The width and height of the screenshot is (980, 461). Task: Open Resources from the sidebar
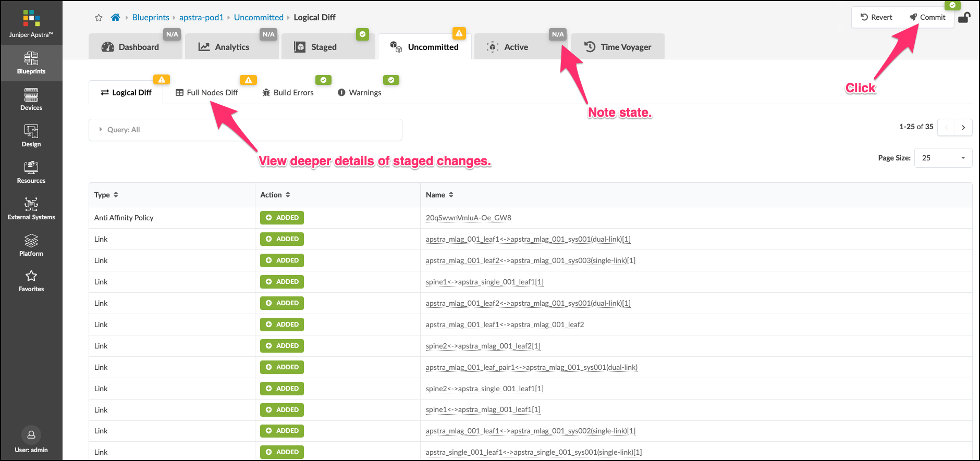click(31, 172)
